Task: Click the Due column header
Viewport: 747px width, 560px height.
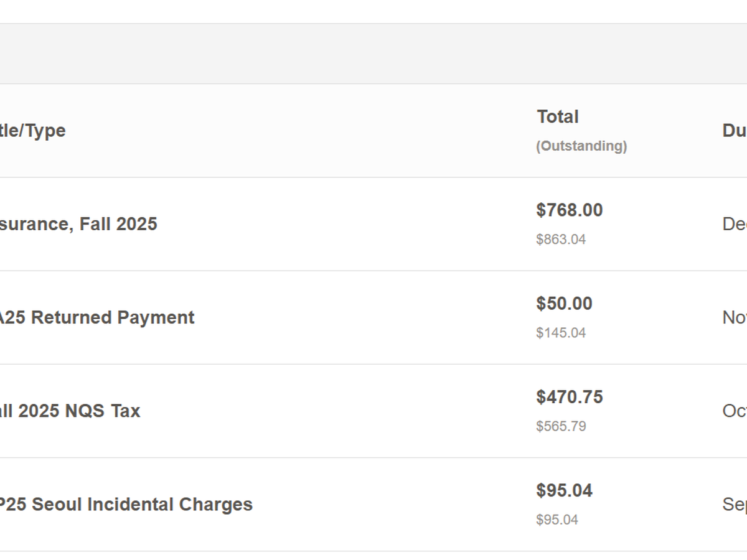Action: (x=735, y=131)
